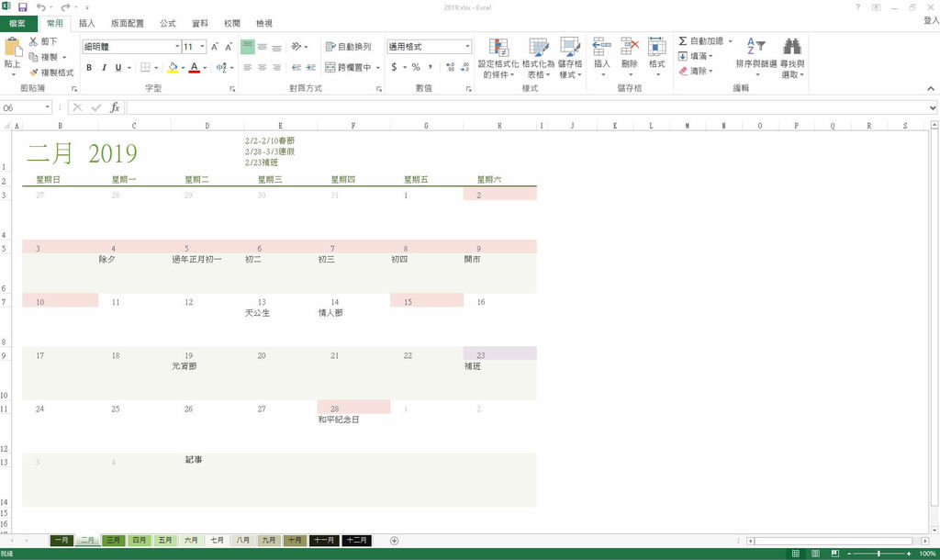Switch to the Formulas (公式) tab
The height and width of the screenshot is (560, 940).
(x=168, y=23)
